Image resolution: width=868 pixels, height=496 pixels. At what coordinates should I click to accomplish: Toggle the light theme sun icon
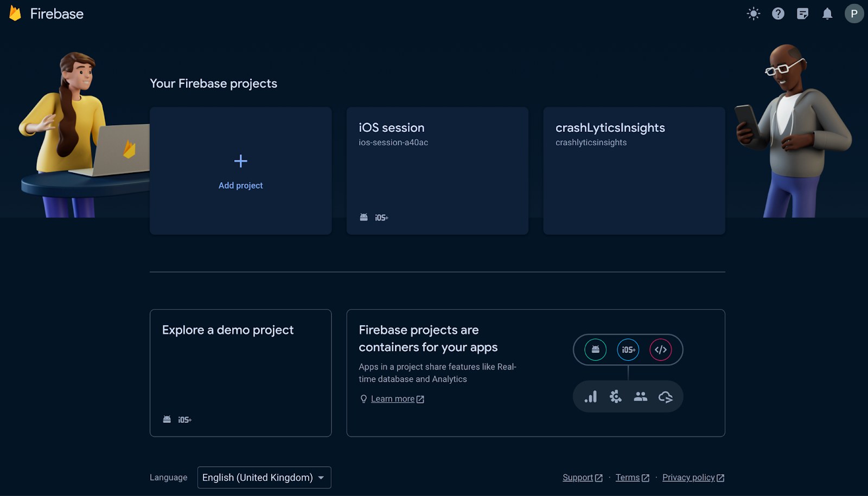tap(754, 14)
